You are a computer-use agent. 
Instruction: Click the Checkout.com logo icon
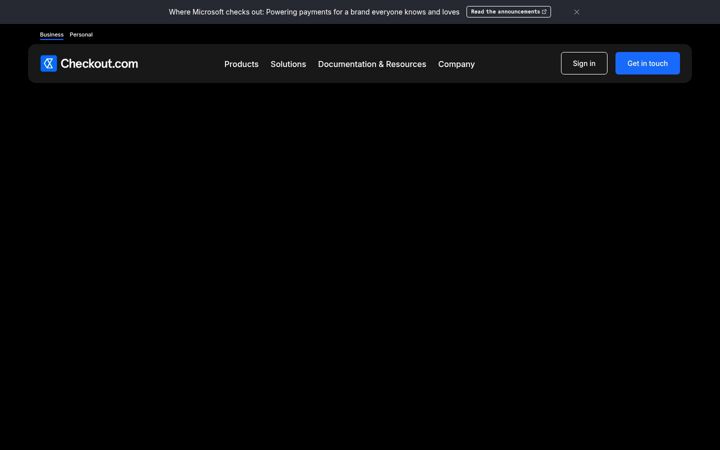tap(49, 63)
